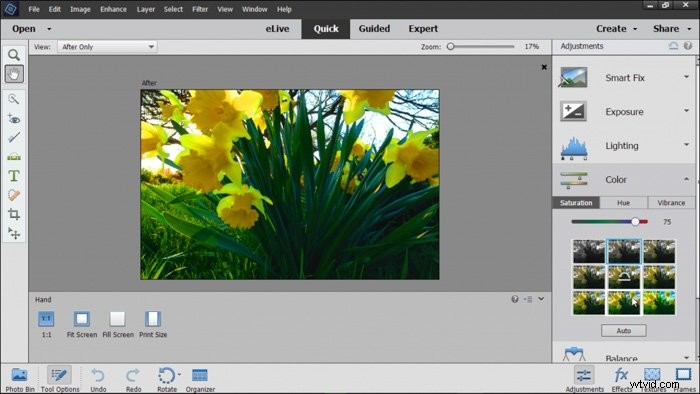This screenshot has width=700, height=394.
Task: Select the Straighten tool
Action: 14,157
